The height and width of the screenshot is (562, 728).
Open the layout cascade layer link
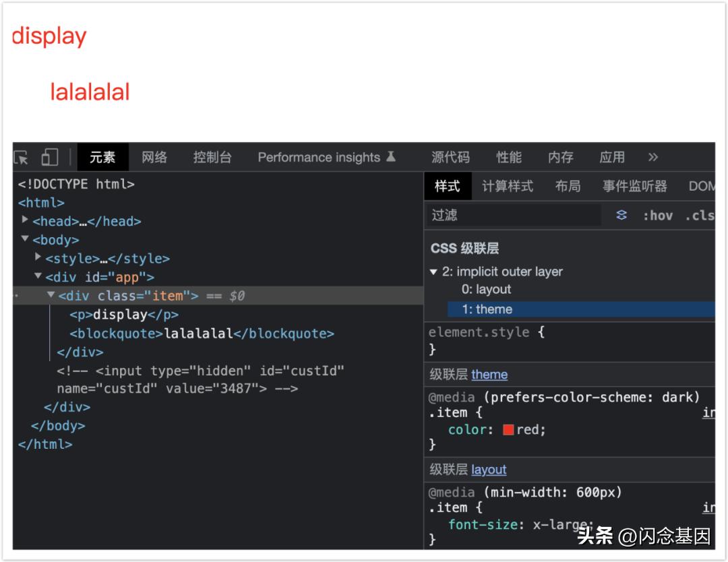489,470
